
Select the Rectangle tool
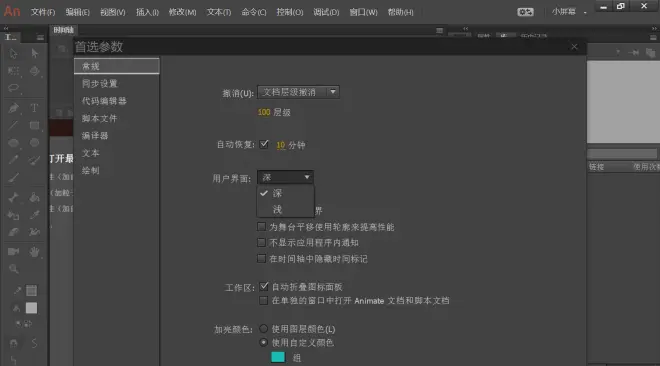tap(35, 125)
